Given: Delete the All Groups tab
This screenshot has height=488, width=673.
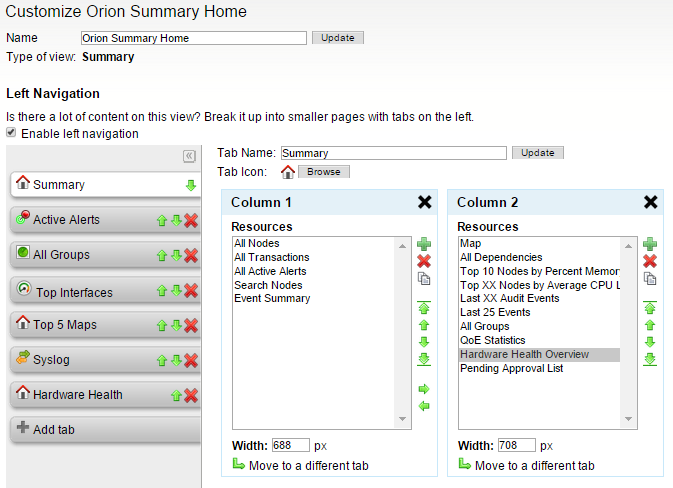Looking at the screenshot, I should tap(191, 256).
